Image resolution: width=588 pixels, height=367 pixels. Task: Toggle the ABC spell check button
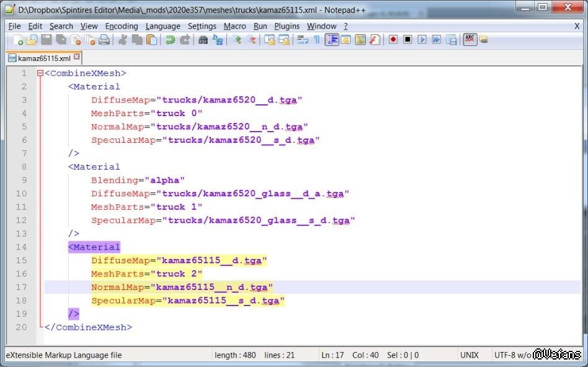(x=470, y=40)
